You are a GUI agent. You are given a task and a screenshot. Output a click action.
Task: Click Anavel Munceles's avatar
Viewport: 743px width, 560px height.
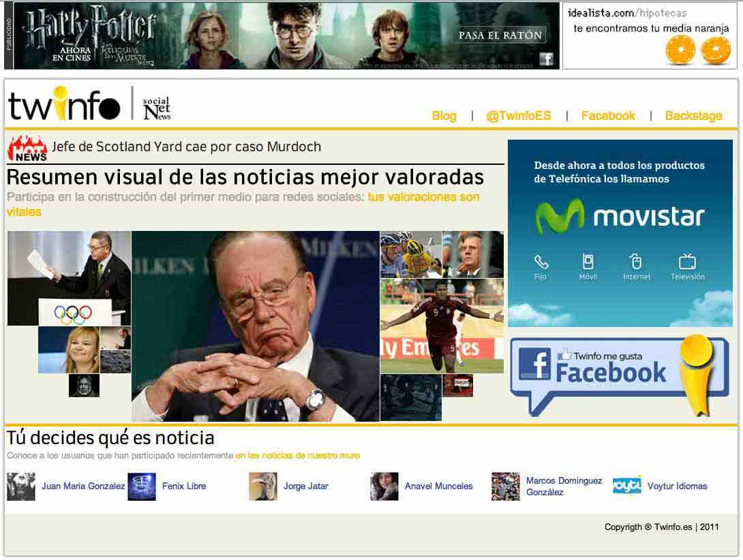tap(384, 486)
